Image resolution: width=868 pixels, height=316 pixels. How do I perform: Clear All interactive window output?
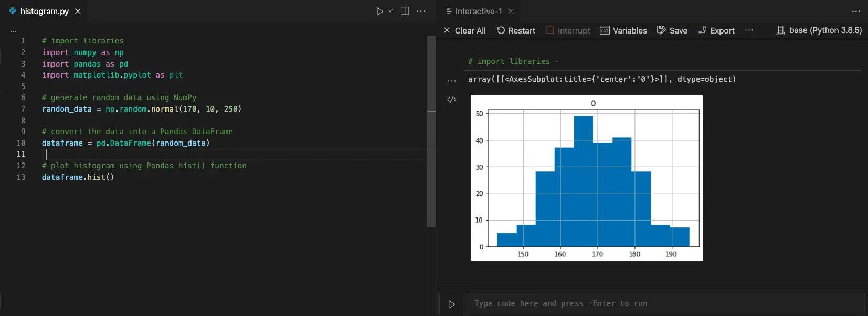tap(464, 30)
